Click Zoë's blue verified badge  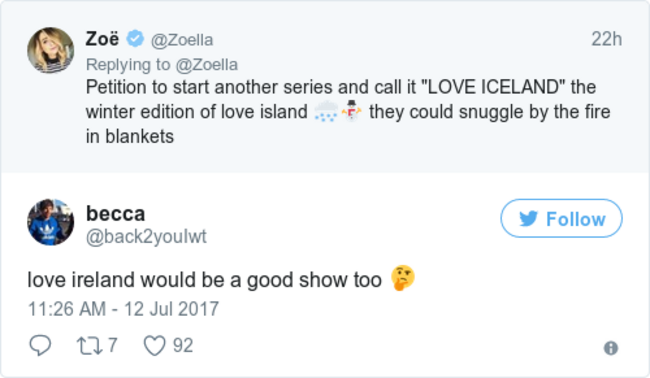tap(135, 39)
